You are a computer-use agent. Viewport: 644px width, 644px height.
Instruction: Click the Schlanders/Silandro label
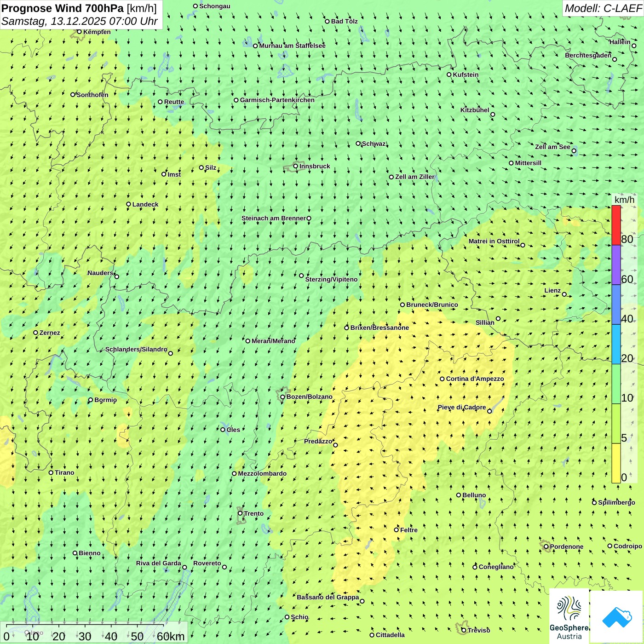[x=136, y=349]
